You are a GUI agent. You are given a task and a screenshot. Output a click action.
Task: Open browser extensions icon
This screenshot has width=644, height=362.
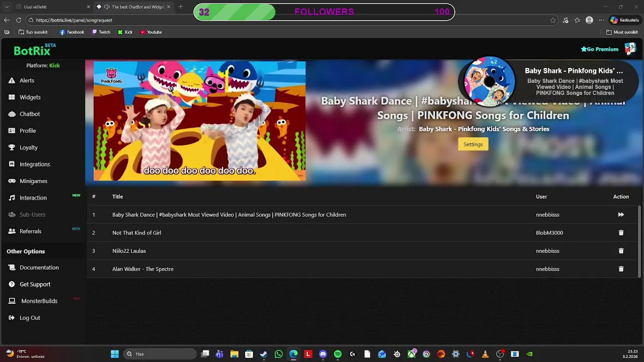[x=566, y=20]
